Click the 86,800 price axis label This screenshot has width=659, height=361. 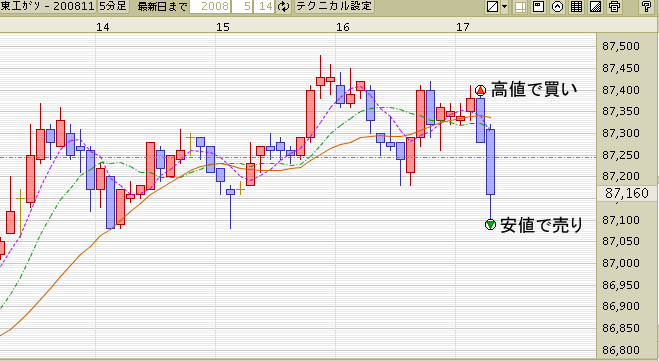coord(621,350)
